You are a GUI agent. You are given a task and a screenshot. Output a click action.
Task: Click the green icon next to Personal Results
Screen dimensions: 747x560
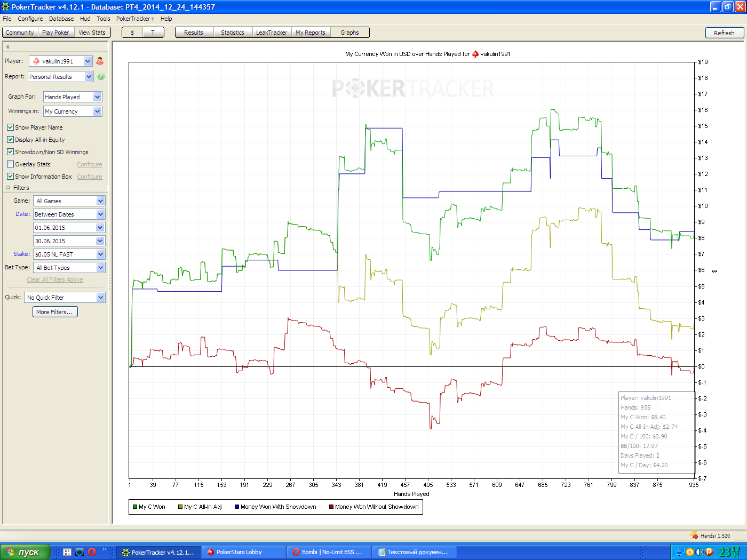[101, 77]
